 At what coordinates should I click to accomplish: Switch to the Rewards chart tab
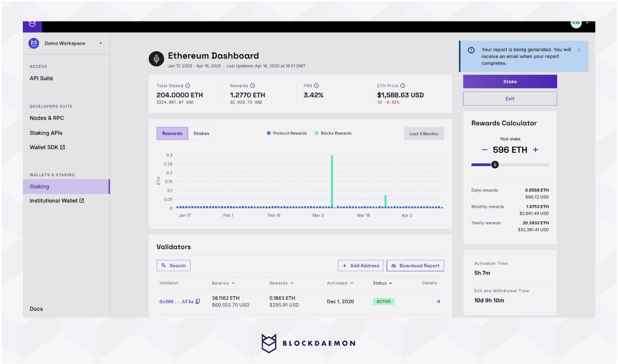click(172, 133)
